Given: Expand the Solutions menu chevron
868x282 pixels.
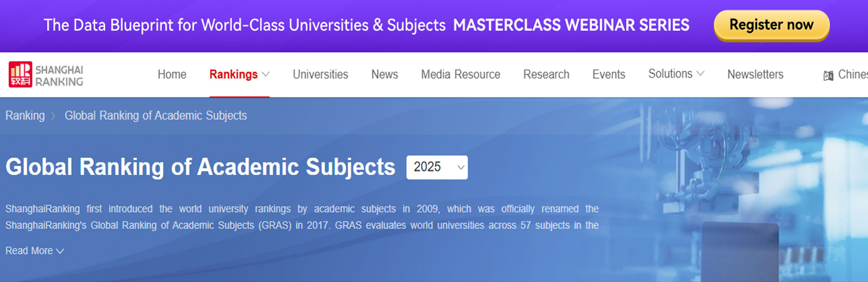Looking at the screenshot, I should click(x=700, y=74).
